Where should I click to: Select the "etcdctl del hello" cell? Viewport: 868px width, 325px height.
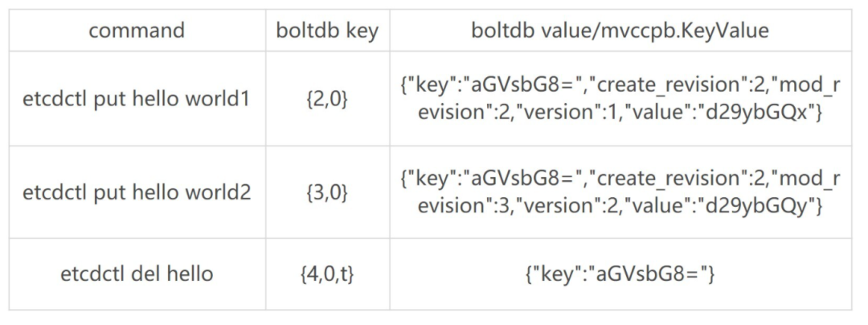136,274
